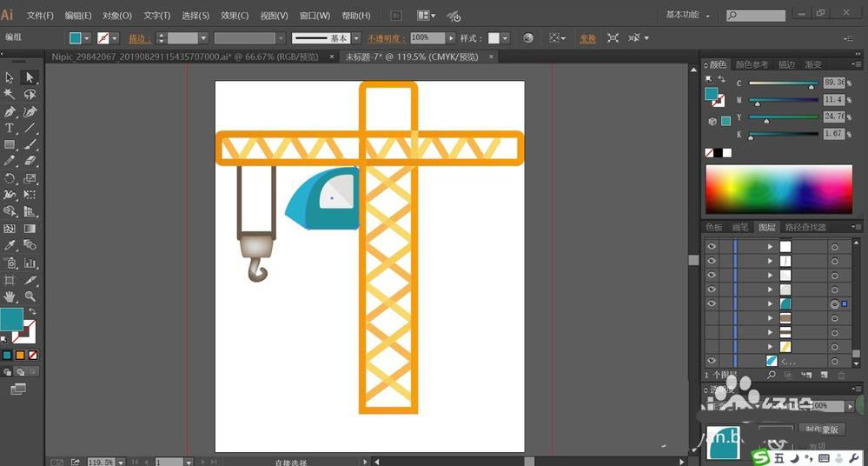Toggle visibility of second sublayer
This screenshot has width=868, height=466.
point(712,261)
